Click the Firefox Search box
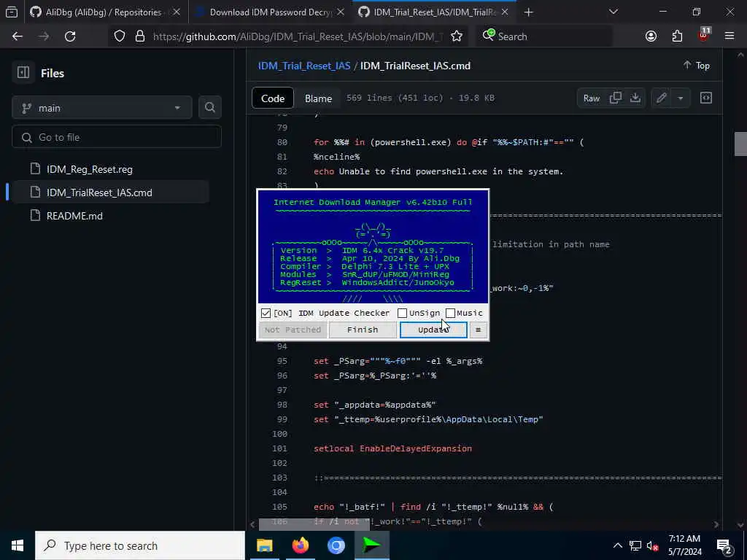 [x=543, y=36]
